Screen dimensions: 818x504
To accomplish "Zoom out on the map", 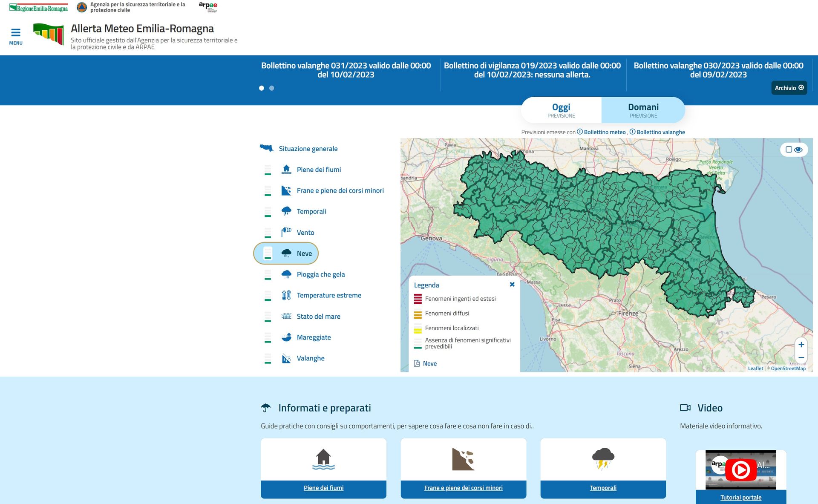I will tap(801, 357).
